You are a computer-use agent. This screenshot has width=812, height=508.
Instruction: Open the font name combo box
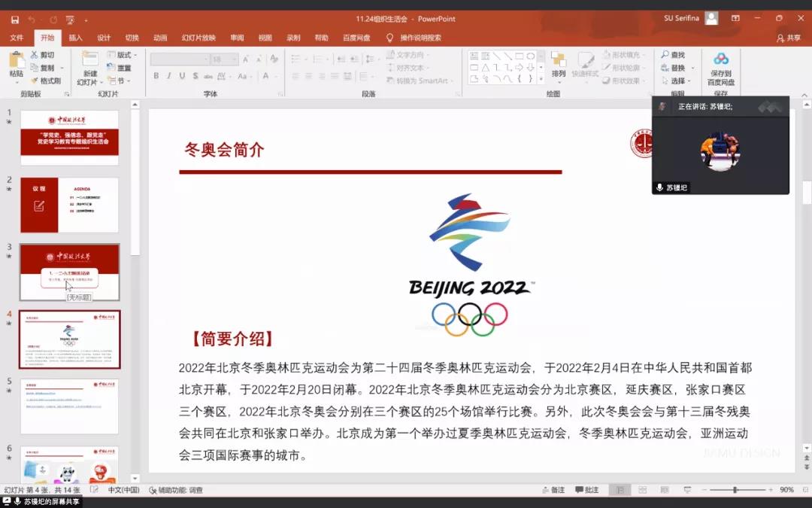click(180, 59)
